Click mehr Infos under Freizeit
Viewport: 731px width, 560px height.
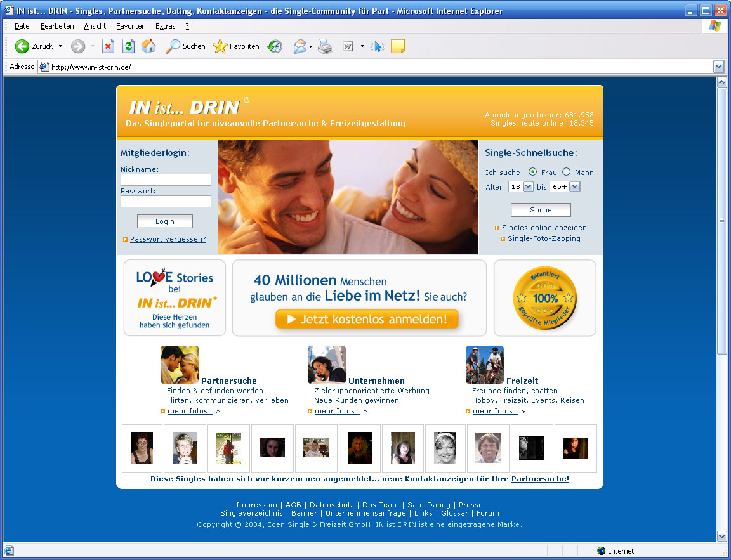coord(496,411)
